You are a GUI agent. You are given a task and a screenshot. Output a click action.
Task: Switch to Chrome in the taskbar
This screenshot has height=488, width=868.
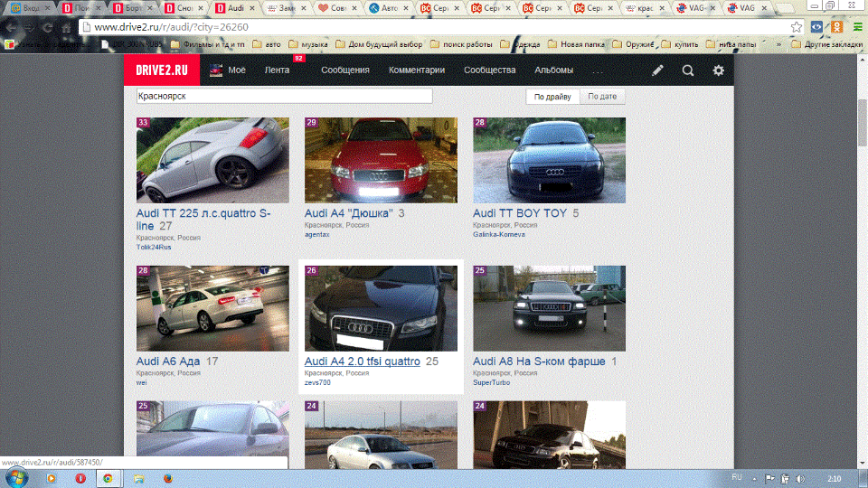(108, 479)
